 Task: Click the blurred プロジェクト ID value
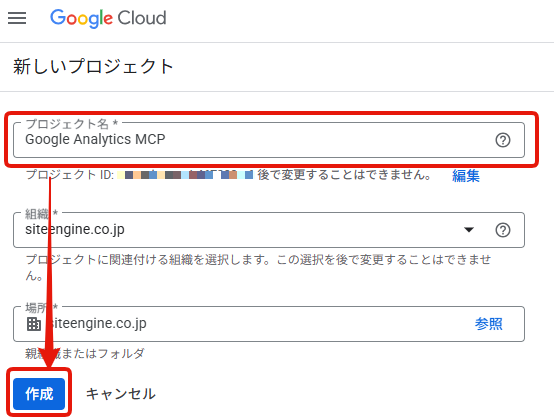click(x=185, y=174)
